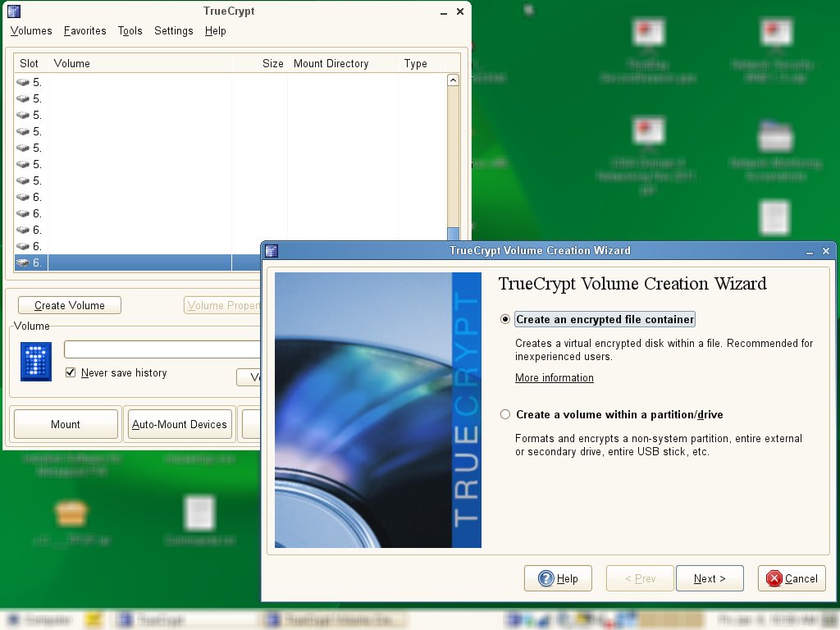Open the Tools menu

[x=130, y=31]
